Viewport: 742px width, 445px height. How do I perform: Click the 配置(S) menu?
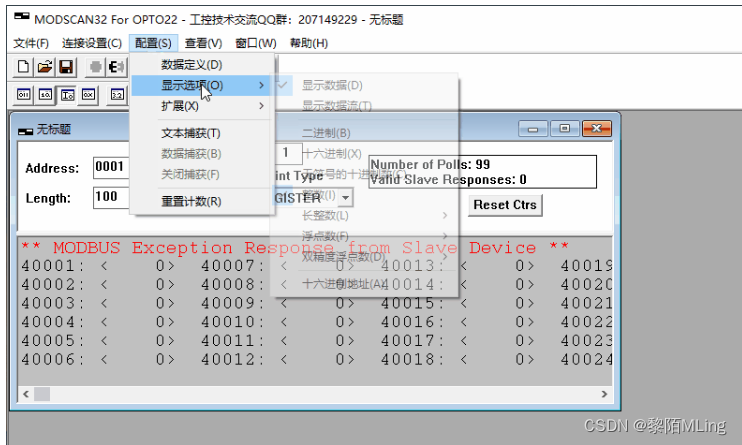point(153,43)
